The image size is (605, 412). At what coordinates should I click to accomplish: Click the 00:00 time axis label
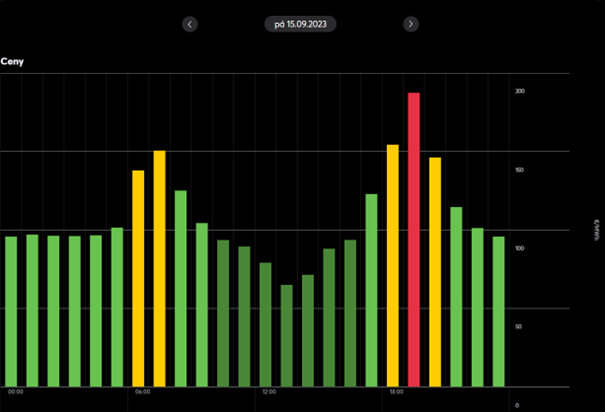click(x=16, y=392)
